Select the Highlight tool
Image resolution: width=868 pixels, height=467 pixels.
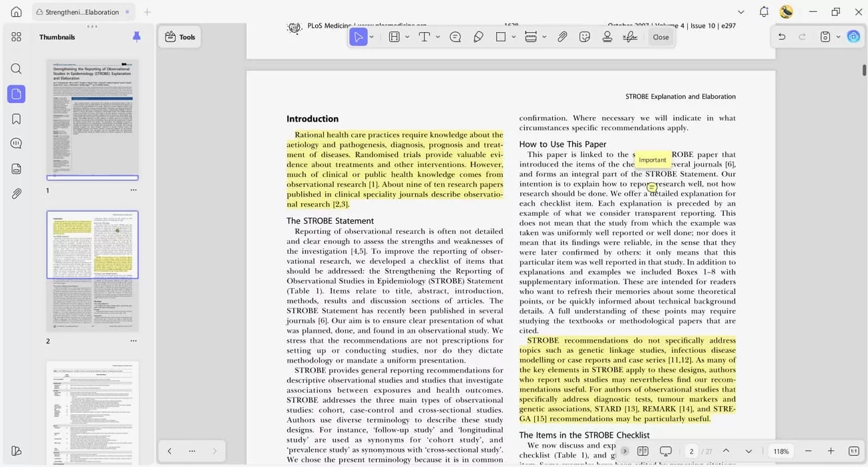[x=393, y=37]
